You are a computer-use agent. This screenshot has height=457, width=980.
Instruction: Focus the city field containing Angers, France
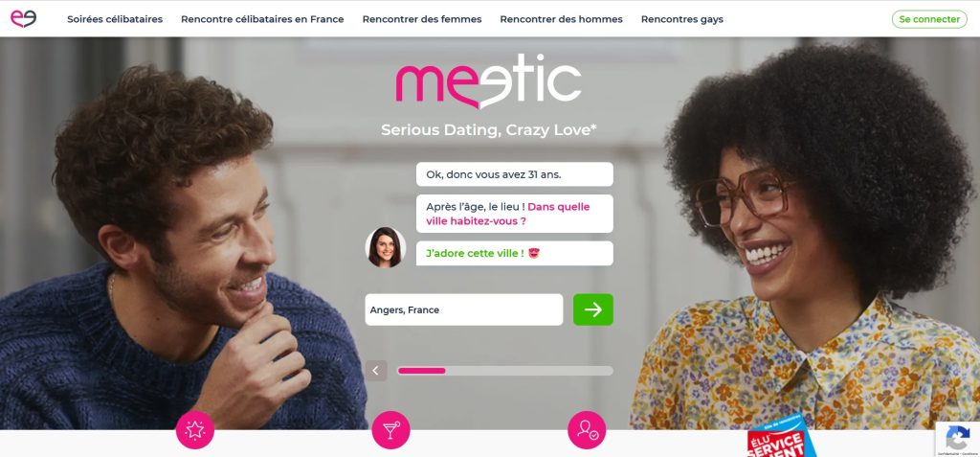[464, 309]
